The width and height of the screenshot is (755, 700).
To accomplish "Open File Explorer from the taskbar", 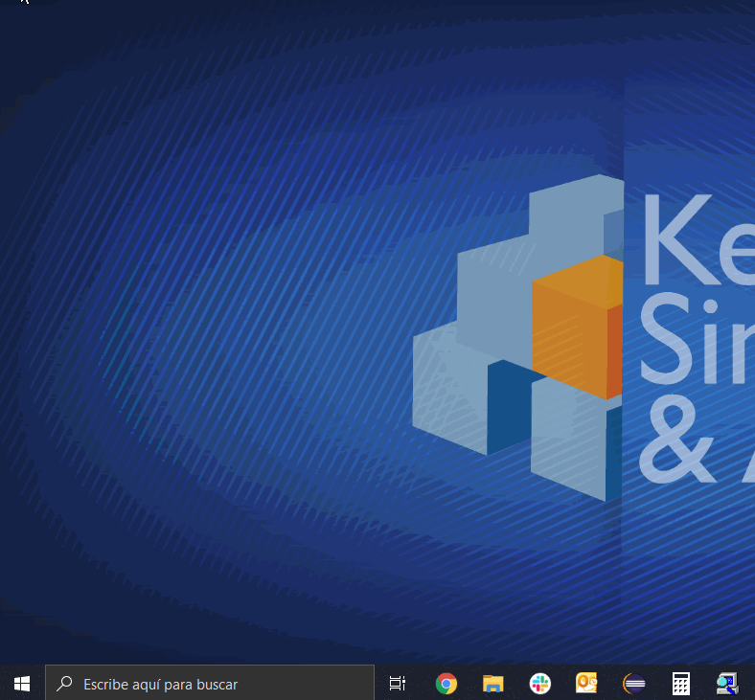I will 492,683.
